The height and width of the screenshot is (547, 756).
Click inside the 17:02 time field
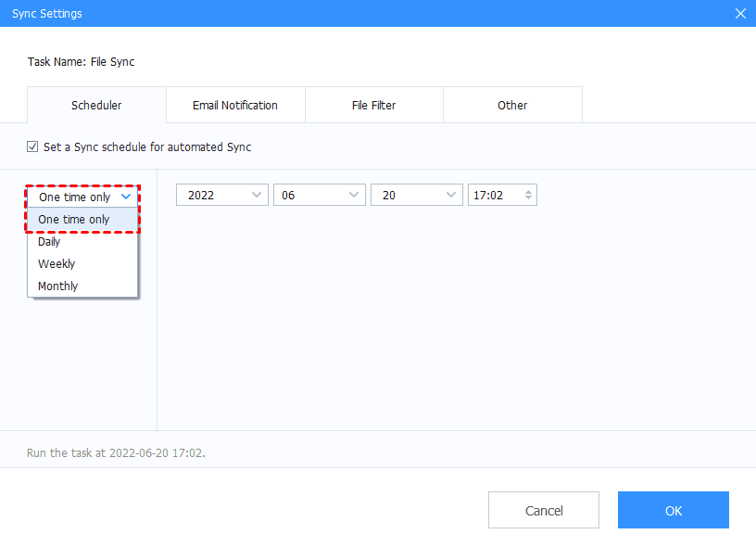click(x=491, y=195)
